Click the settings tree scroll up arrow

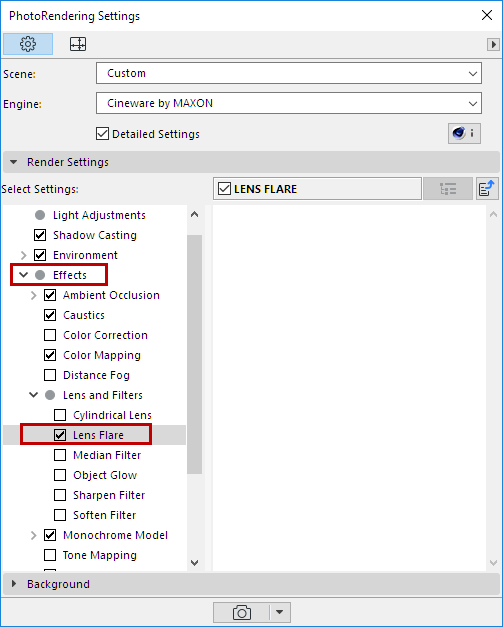tap(195, 214)
